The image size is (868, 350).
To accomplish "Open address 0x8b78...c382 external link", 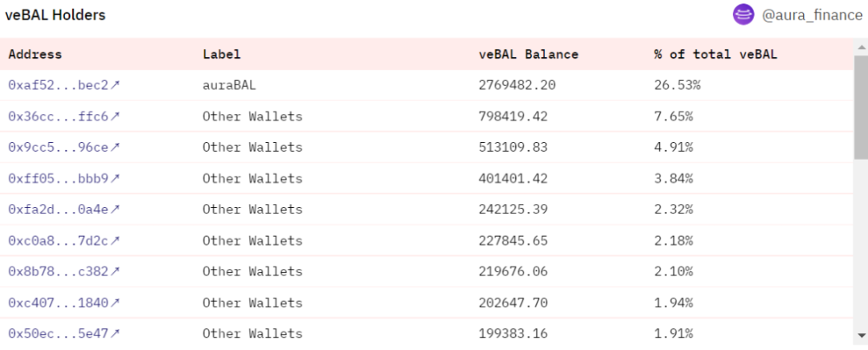I will point(63,271).
